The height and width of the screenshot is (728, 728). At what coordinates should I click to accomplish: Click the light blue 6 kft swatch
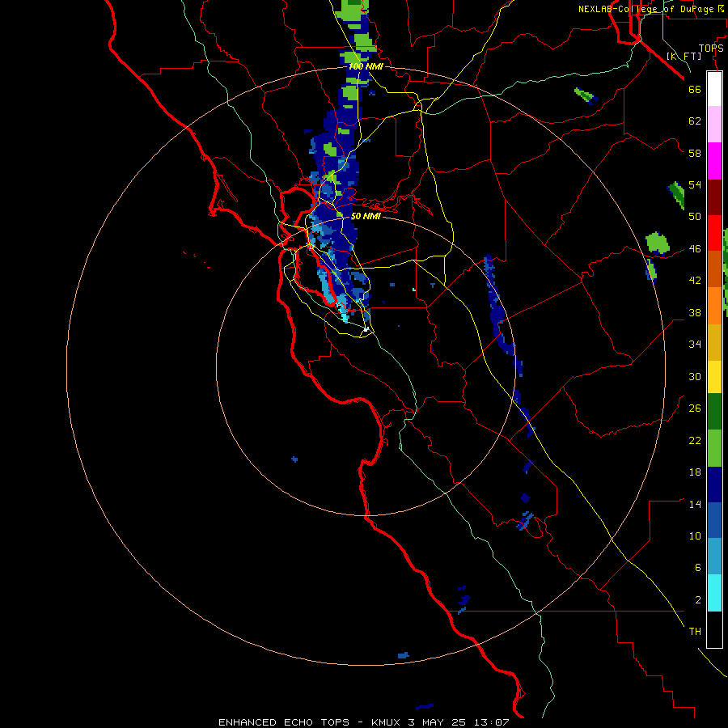[714, 557]
